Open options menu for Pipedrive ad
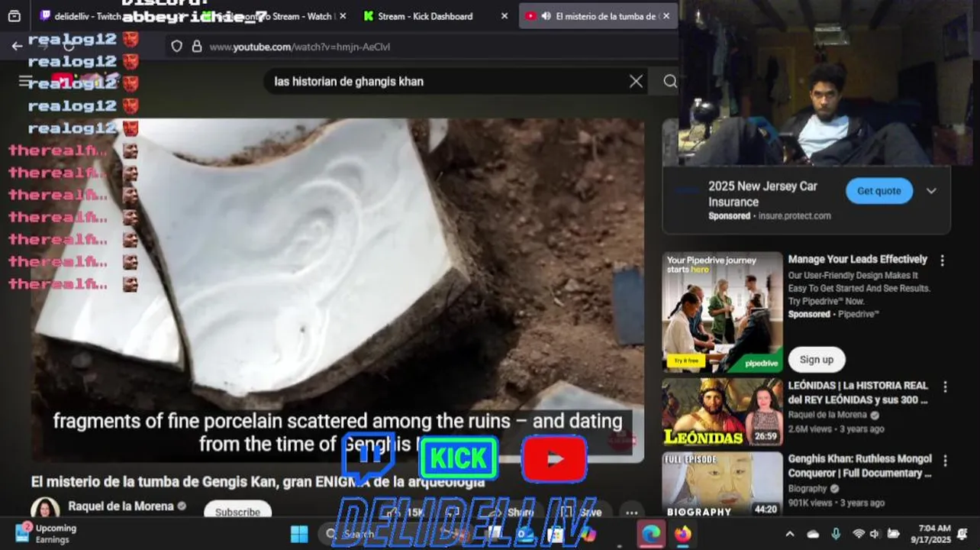The image size is (980, 550). pos(943,260)
